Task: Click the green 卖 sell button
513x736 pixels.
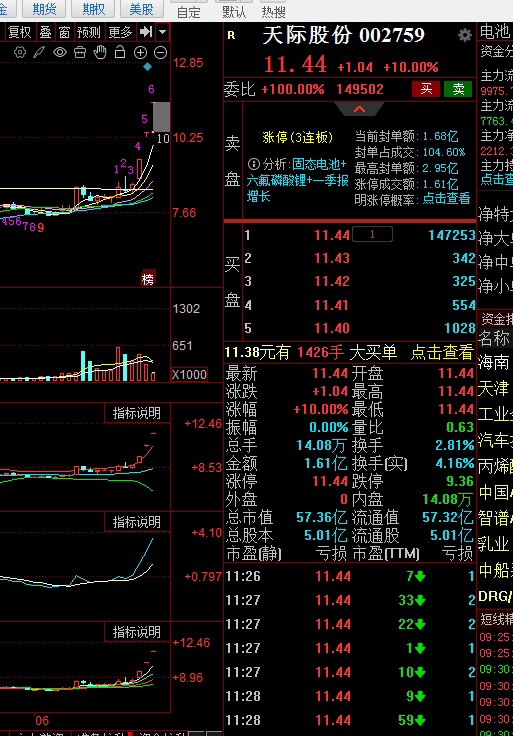Action: [458, 89]
